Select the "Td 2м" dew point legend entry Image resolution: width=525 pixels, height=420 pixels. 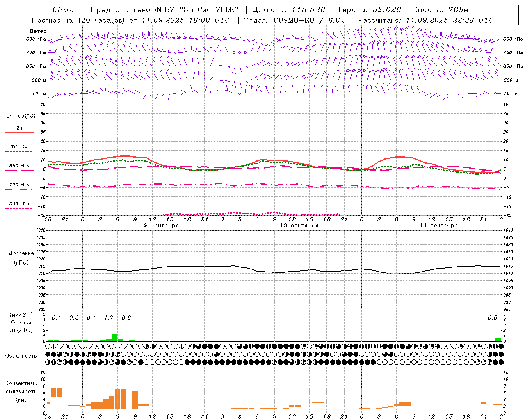coord(19,147)
